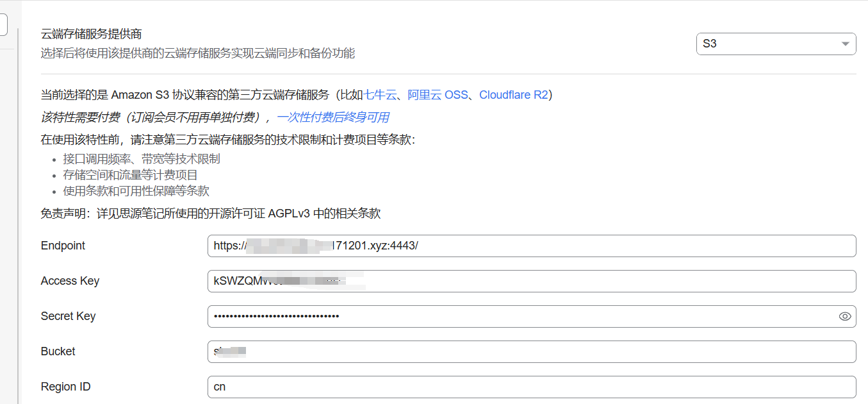Click the Access Key label
Viewport: 868px width, 404px height.
70,281
